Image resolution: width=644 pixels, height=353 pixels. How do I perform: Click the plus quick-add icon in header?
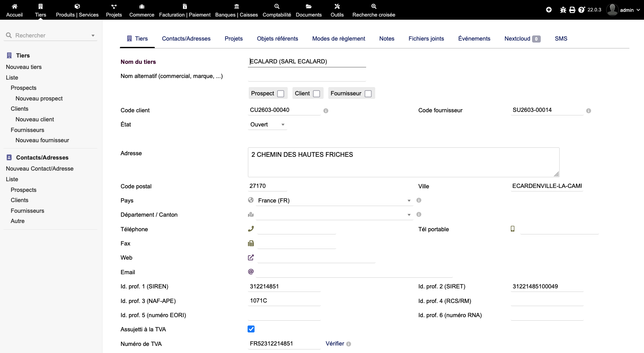(x=549, y=10)
